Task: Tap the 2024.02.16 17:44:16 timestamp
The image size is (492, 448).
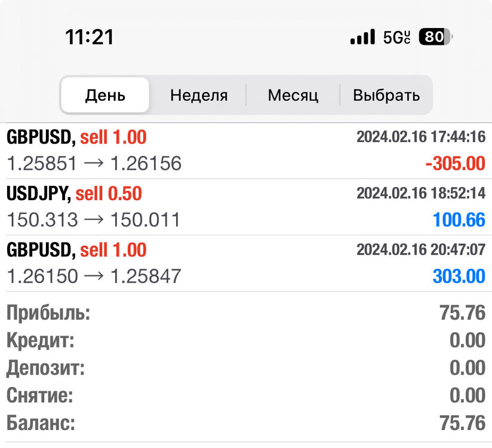Action: point(421,137)
